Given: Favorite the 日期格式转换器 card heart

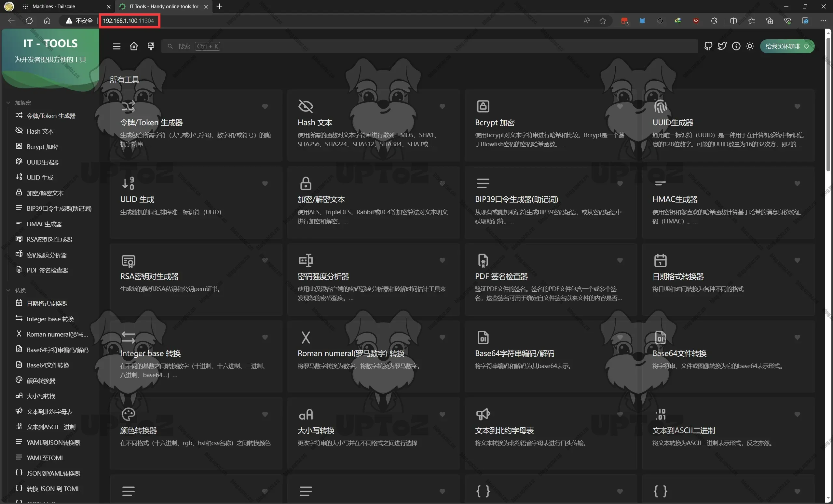Looking at the screenshot, I should pyautogui.click(x=797, y=260).
